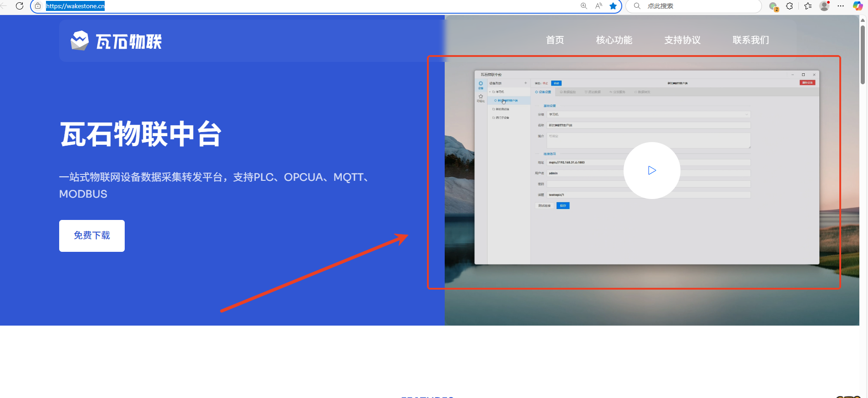Click the profile avatar icon
Viewport: 868px width, 398px height.
(824, 6)
